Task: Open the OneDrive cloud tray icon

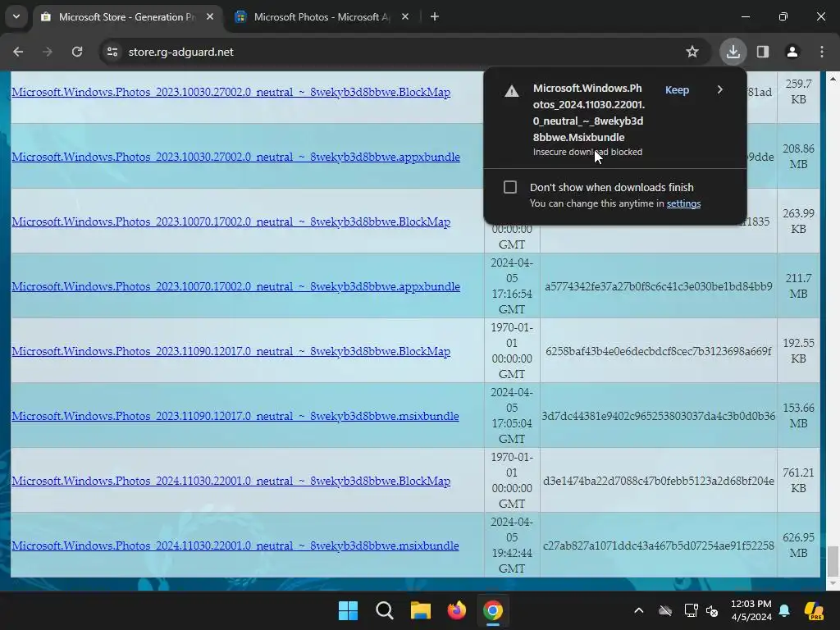Action: click(x=665, y=610)
